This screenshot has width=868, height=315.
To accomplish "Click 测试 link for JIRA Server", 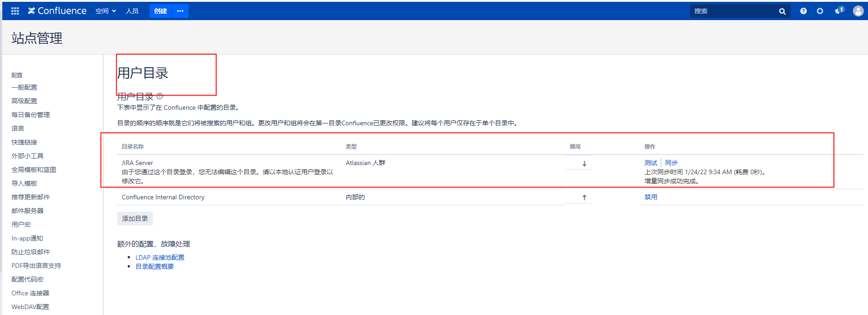I will [651, 163].
